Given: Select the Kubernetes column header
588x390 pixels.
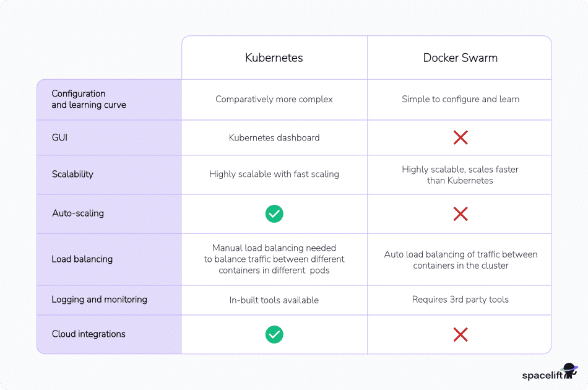Looking at the screenshot, I should pos(274,58).
